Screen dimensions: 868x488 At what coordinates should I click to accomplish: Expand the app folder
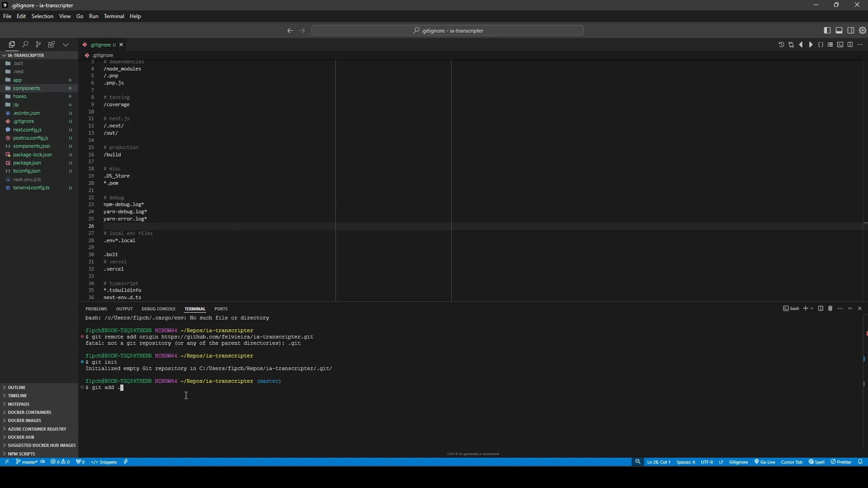39,80
